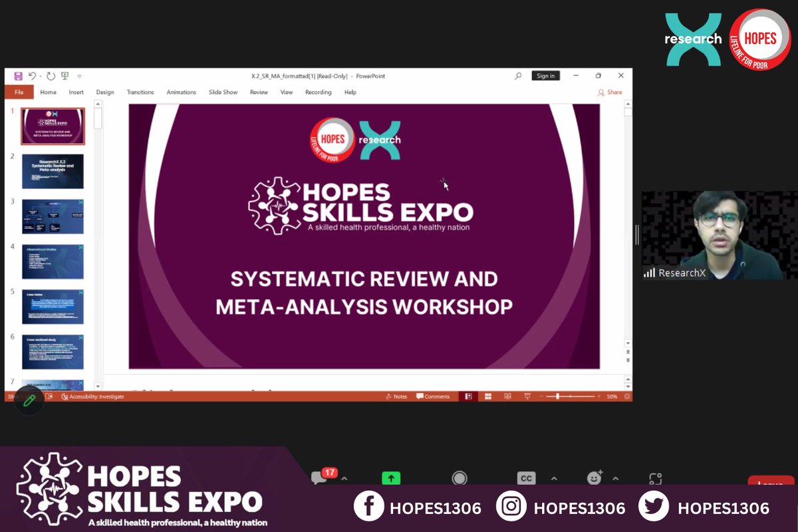Click the green annotation pencil icon

point(29,400)
